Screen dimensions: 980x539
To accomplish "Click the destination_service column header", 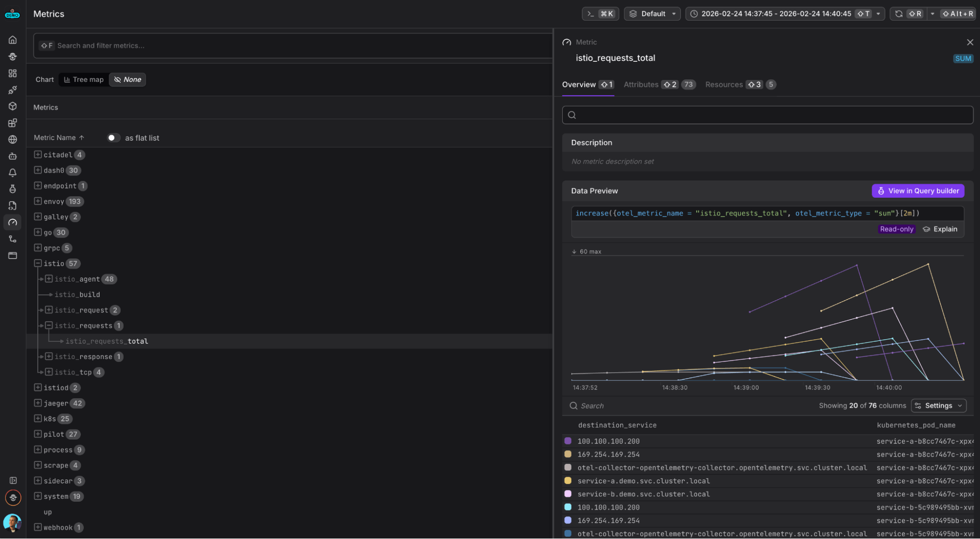I will pos(617,425).
